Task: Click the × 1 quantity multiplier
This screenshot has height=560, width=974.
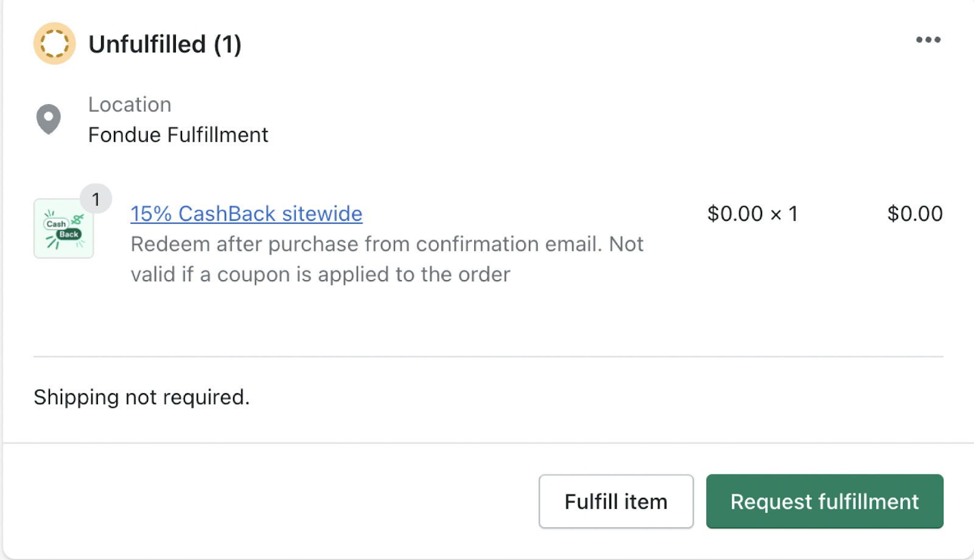Action: coord(784,214)
